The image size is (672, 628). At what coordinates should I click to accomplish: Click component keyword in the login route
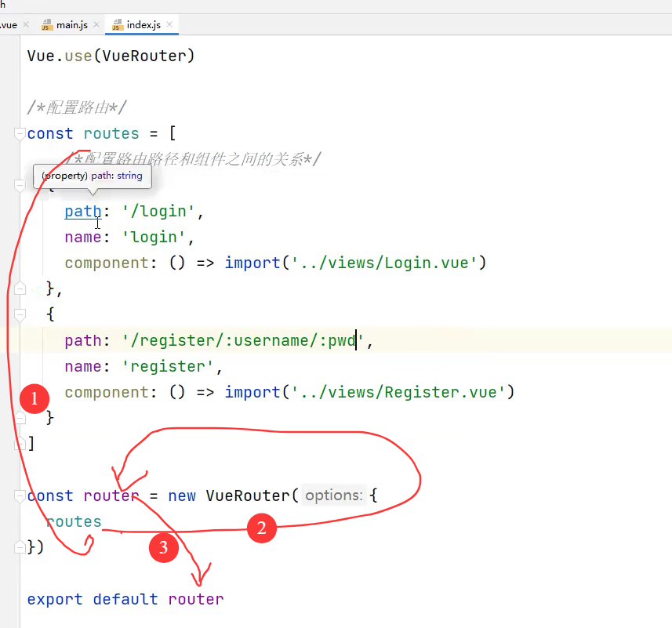point(107,263)
